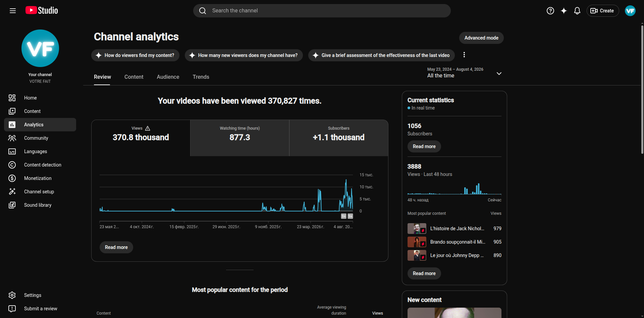Click Read more under 1056 Subscribers

coord(424,146)
